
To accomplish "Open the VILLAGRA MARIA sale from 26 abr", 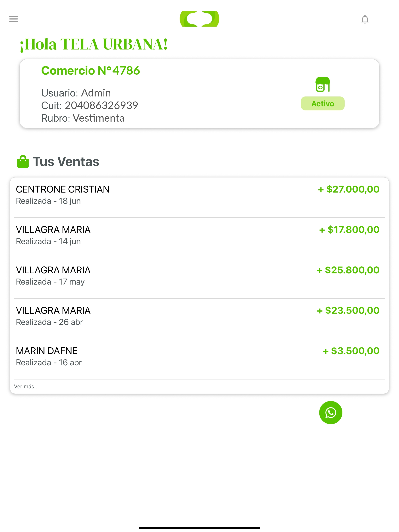I will point(199,319).
